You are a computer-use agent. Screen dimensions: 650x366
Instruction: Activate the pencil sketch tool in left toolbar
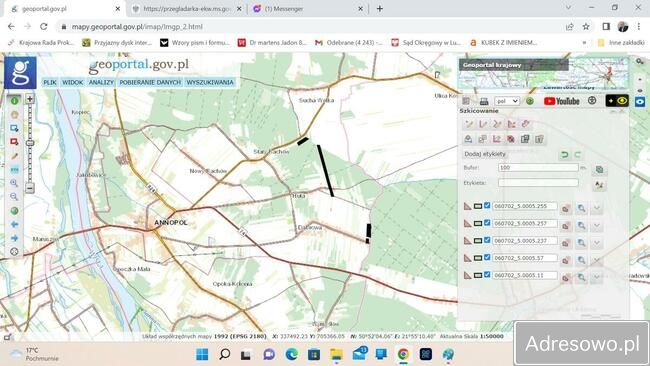tap(15, 156)
